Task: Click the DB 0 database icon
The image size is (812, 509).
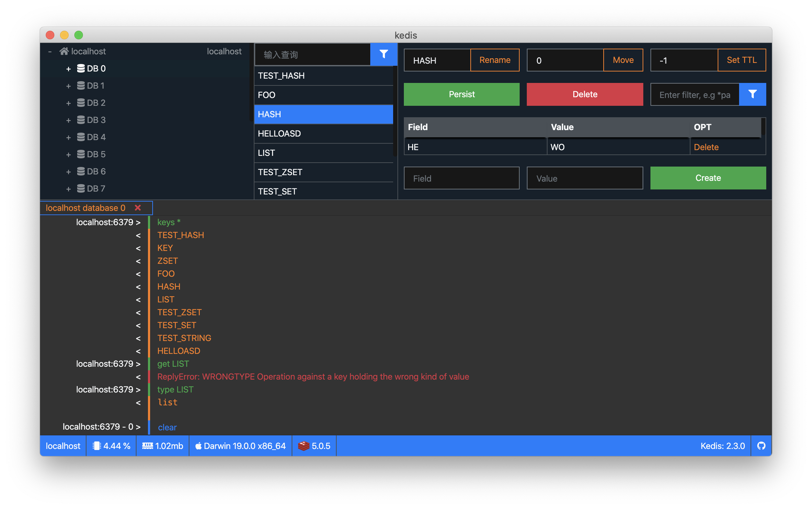Action: click(81, 69)
